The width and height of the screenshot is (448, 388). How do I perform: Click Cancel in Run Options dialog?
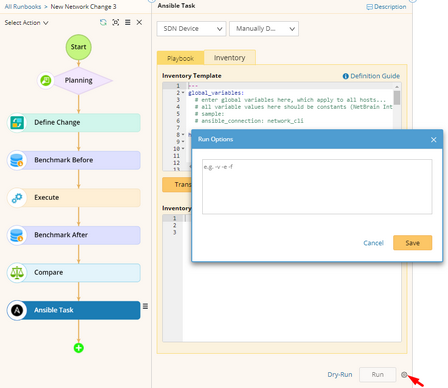373,243
